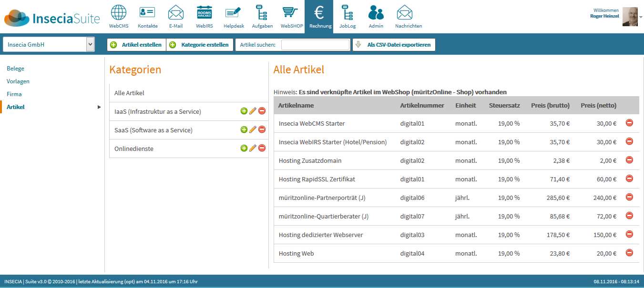Open the Insecia WebCMS Starter article
This screenshot has width=644, height=288.
click(x=312, y=123)
